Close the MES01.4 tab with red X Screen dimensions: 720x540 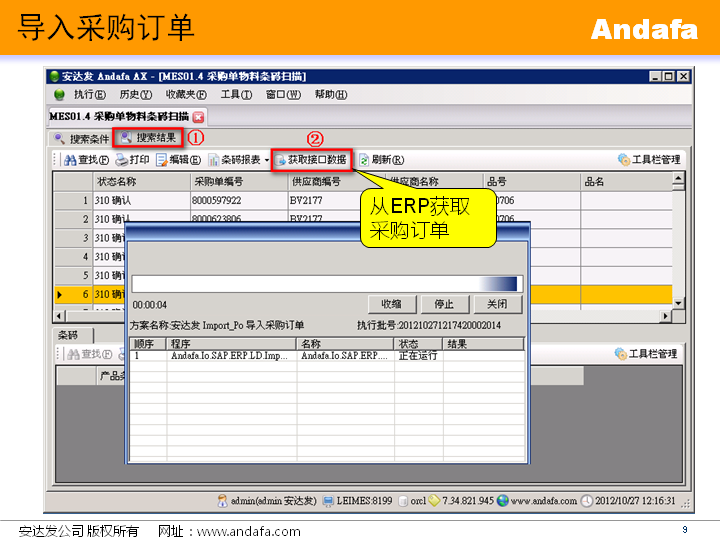tap(198, 117)
